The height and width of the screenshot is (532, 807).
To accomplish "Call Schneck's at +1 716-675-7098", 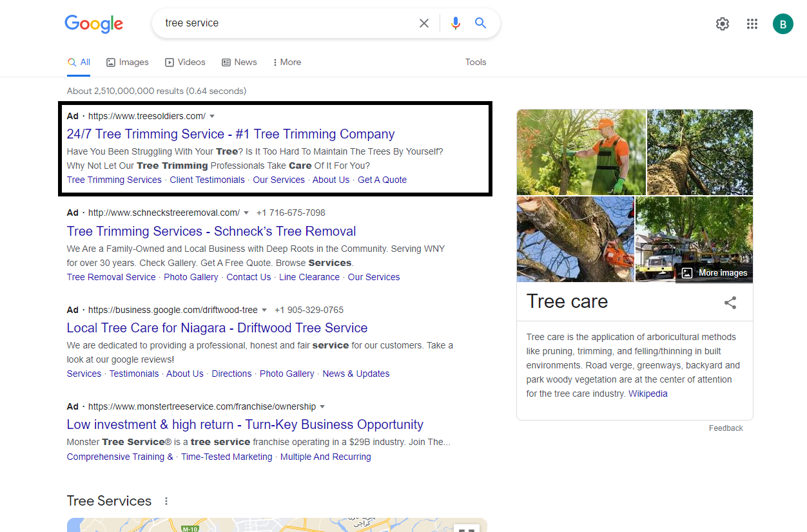I will 291,213.
